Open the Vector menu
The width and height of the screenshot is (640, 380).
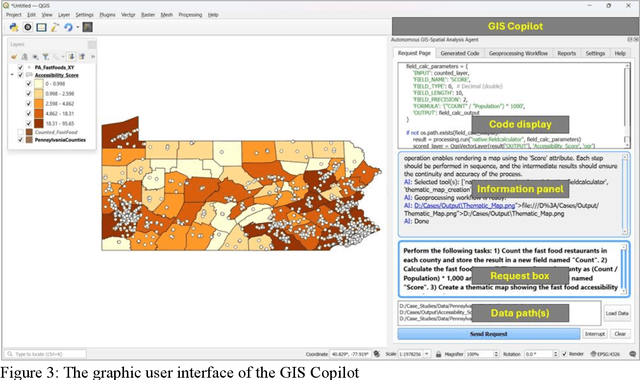coord(128,15)
